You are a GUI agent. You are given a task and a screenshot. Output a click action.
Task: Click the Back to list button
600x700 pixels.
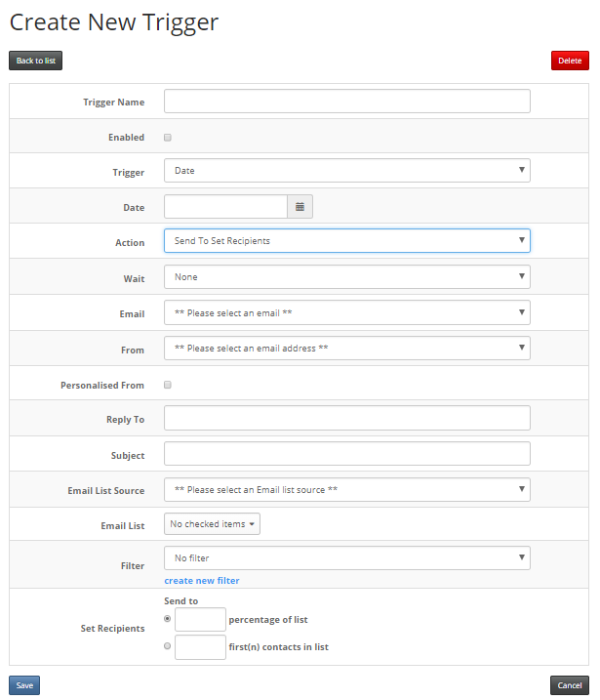tap(36, 61)
